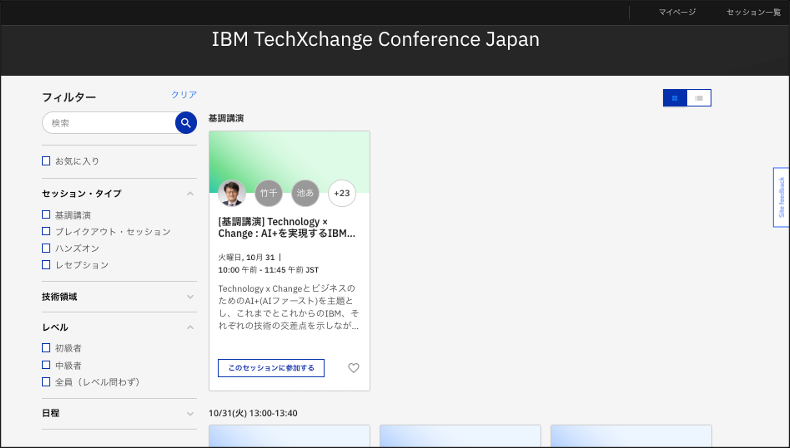The height and width of the screenshot is (448, 790).
Task: Switch to grid view layout
Action: click(675, 98)
